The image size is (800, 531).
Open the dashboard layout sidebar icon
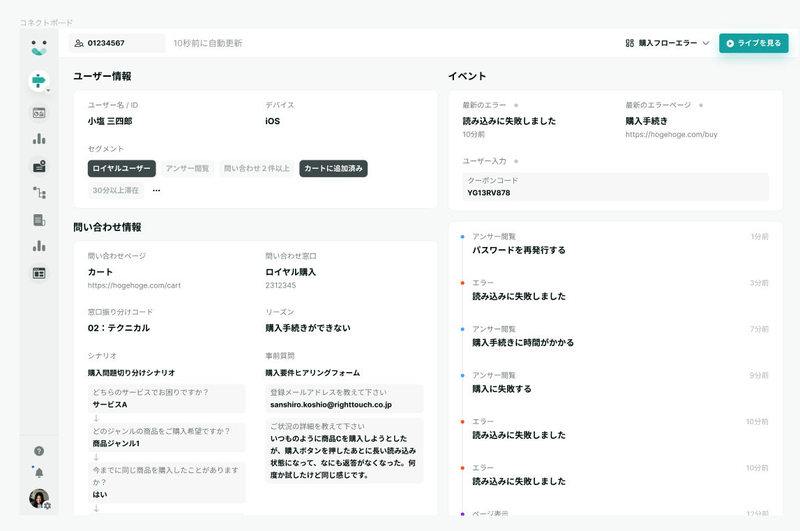tap(39, 273)
